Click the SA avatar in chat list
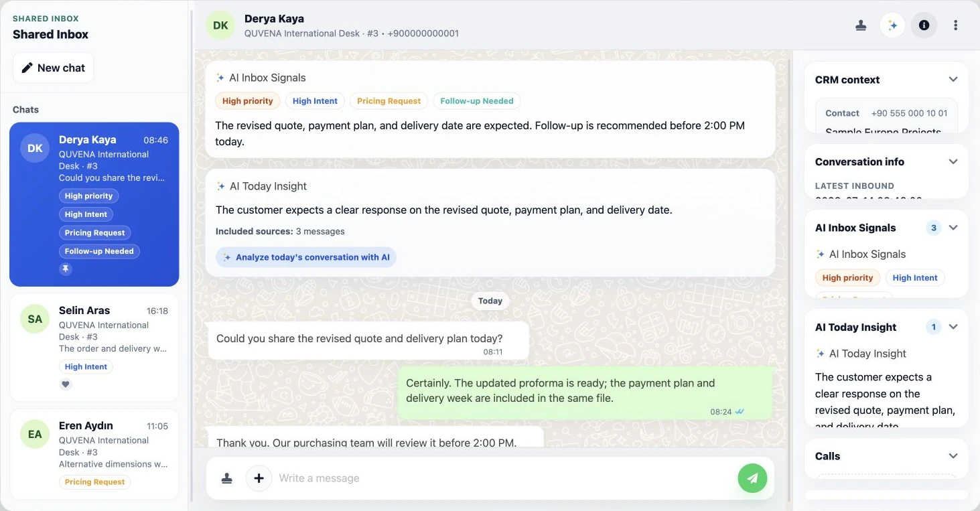The width and height of the screenshot is (980, 511). tap(35, 319)
